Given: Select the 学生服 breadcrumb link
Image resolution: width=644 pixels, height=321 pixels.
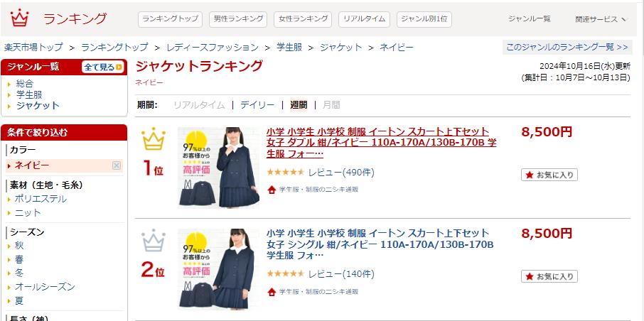Looking at the screenshot, I should coord(289,48).
